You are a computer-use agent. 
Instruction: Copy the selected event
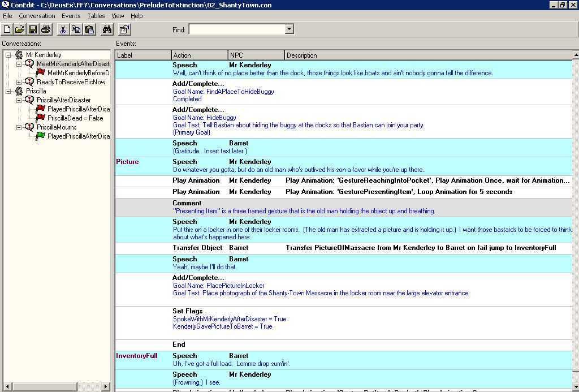76,29
